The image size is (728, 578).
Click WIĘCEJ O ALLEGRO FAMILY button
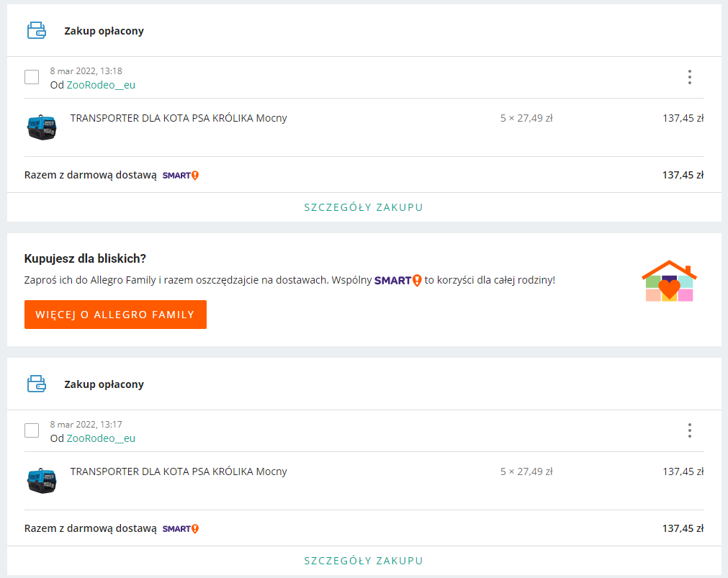coord(116,315)
